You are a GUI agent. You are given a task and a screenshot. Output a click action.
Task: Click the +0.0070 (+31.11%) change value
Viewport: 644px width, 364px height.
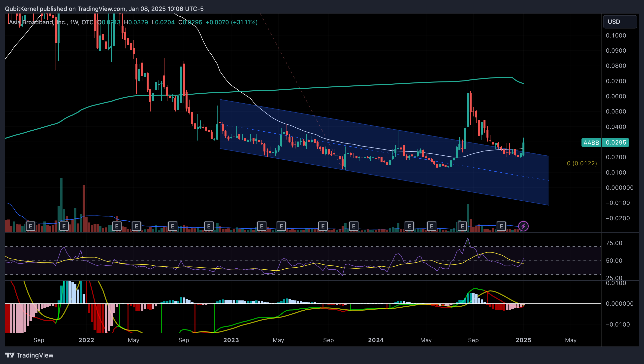(231, 22)
